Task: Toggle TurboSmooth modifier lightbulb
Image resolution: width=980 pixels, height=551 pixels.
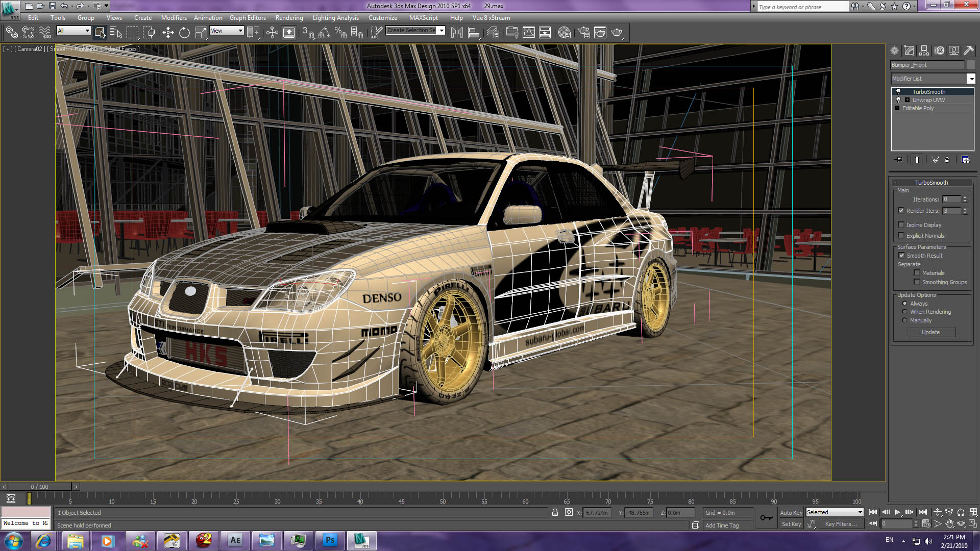Action: point(898,92)
